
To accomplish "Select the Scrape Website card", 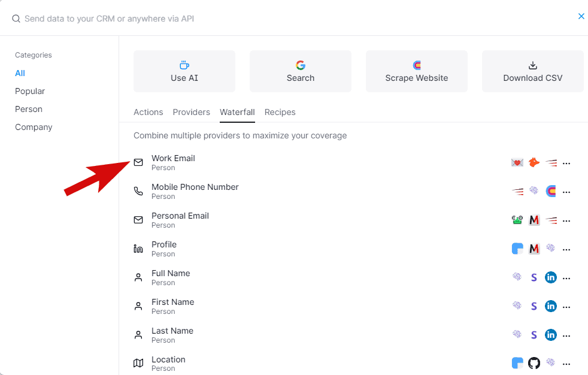I will [x=417, y=71].
